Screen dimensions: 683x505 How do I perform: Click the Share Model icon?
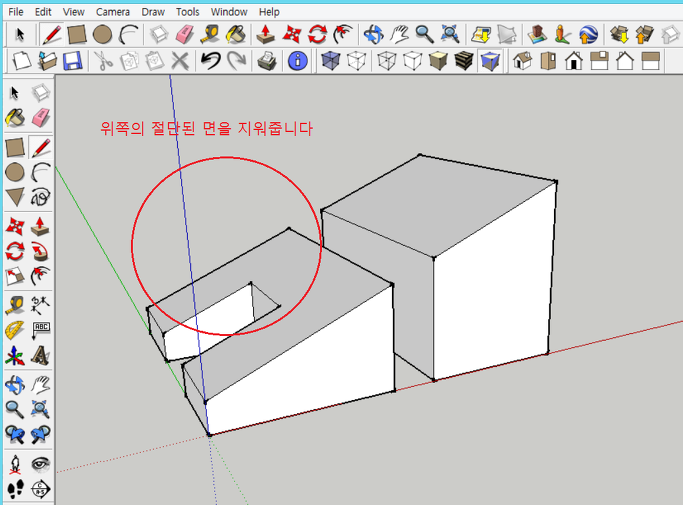click(x=645, y=34)
